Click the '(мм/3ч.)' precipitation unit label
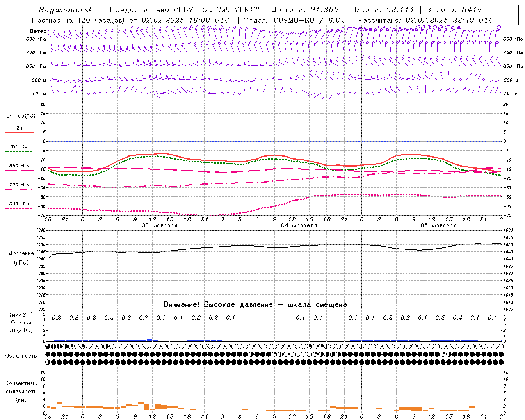Viewport: 525px width, 420px height. click(21, 315)
